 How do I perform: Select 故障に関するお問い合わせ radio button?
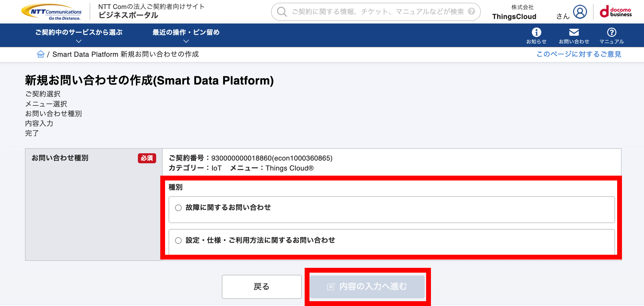[178, 208]
